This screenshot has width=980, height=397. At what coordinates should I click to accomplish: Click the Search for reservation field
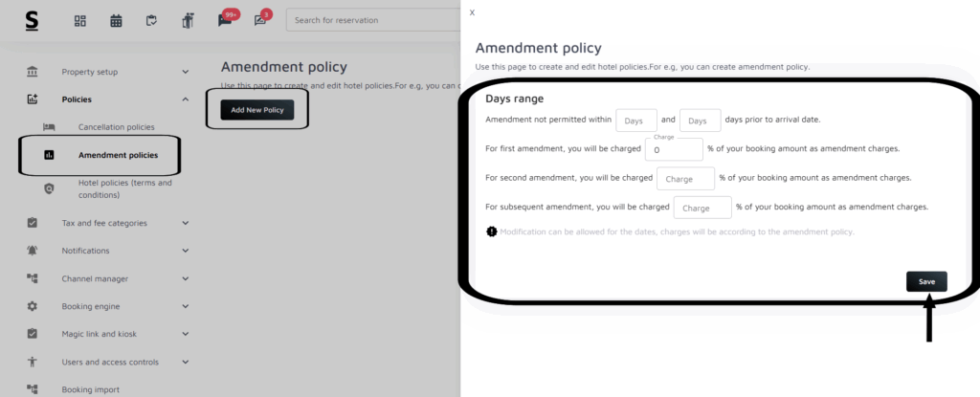click(368, 20)
